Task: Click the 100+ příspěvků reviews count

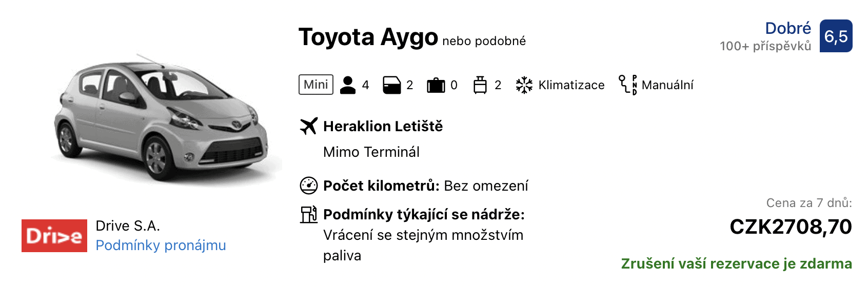Action: [765, 46]
